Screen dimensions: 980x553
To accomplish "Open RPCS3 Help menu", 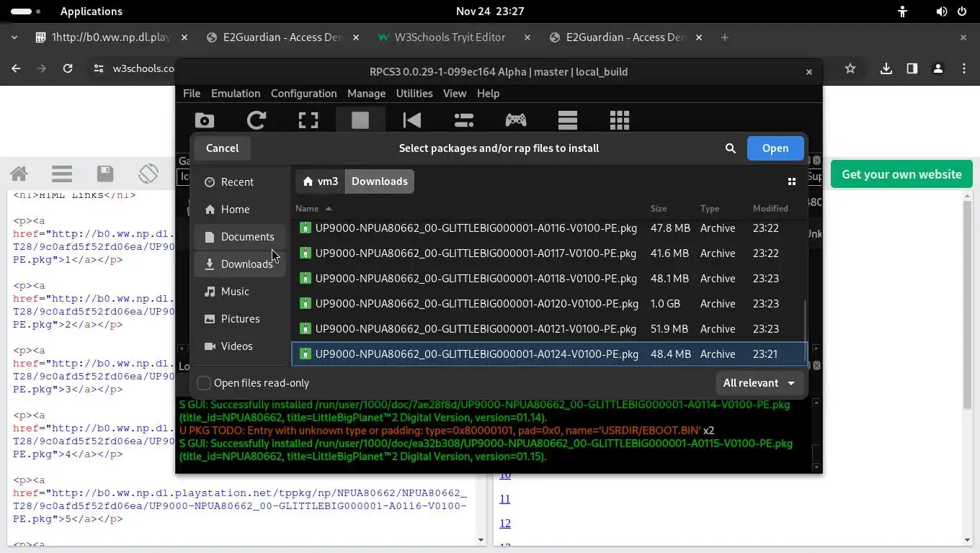I will pyautogui.click(x=488, y=94).
